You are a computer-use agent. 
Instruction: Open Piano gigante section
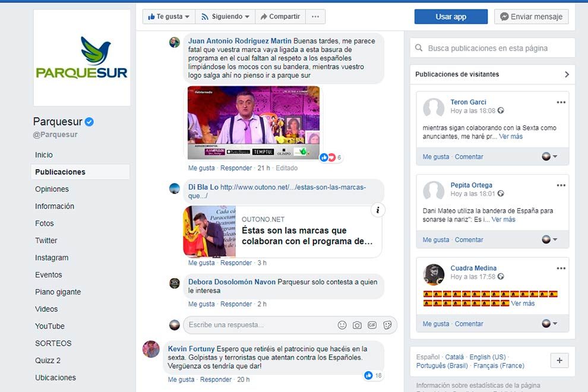[x=58, y=292]
